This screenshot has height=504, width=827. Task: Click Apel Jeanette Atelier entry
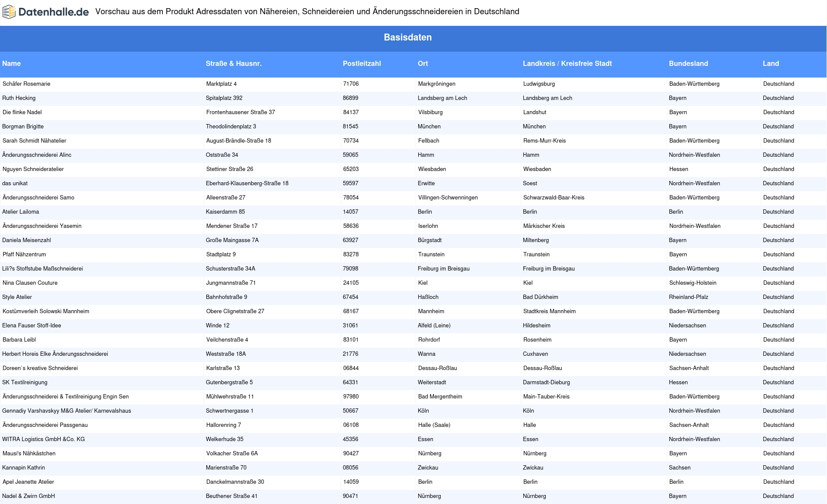click(x=28, y=482)
